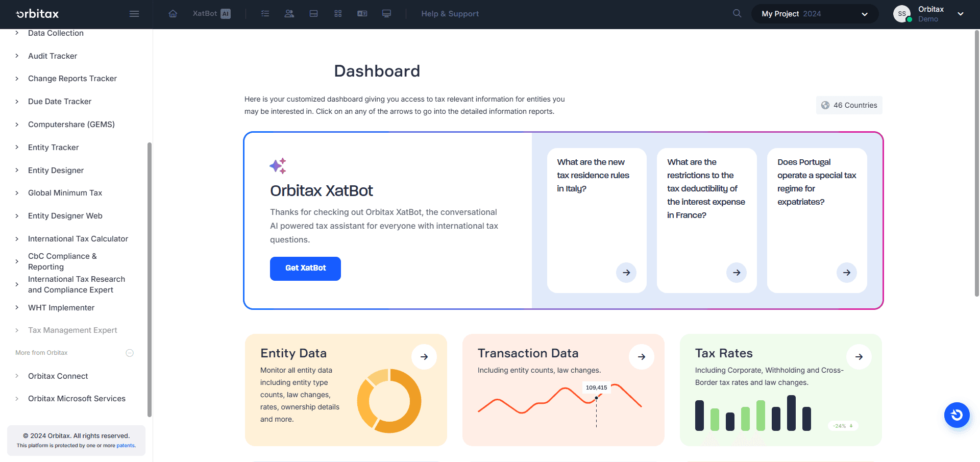This screenshot has height=462, width=980.
Task: Expand Entity Tracker chevron
Action: pos(17,148)
